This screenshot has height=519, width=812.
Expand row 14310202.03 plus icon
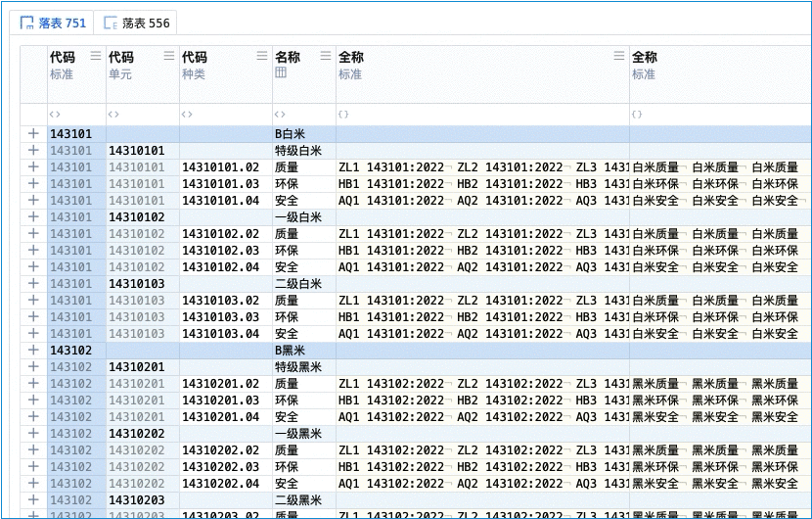33,467
